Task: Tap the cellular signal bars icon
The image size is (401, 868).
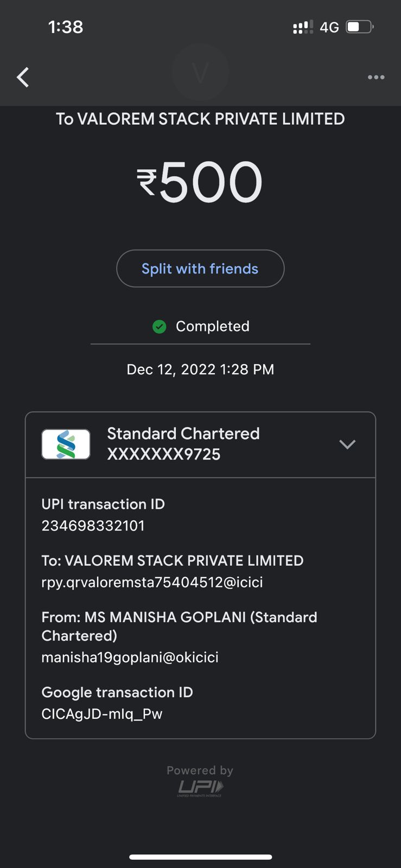Action: tap(303, 27)
